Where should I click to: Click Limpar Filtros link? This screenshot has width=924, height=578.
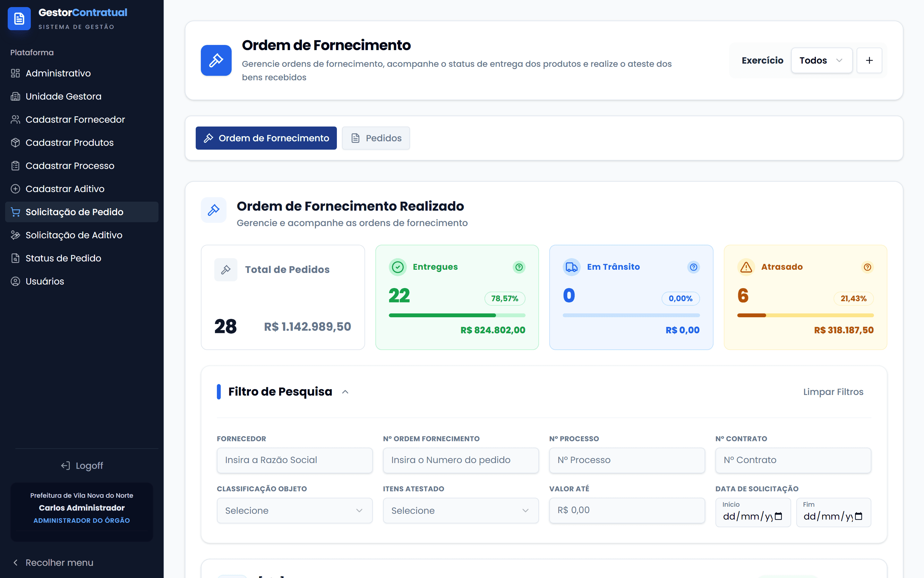(833, 392)
